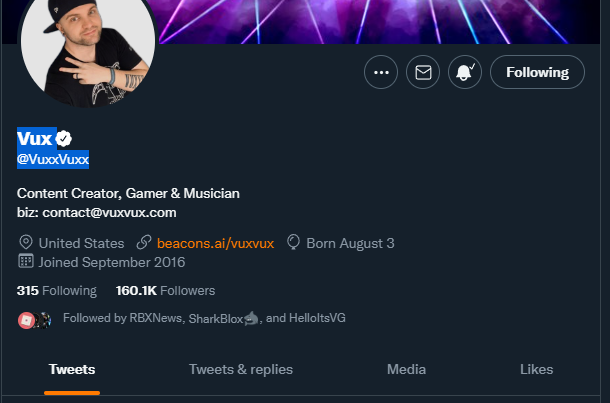610x403 pixels.
Task: Open the beacons.ai/vuxvux link
Action: click(x=216, y=244)
